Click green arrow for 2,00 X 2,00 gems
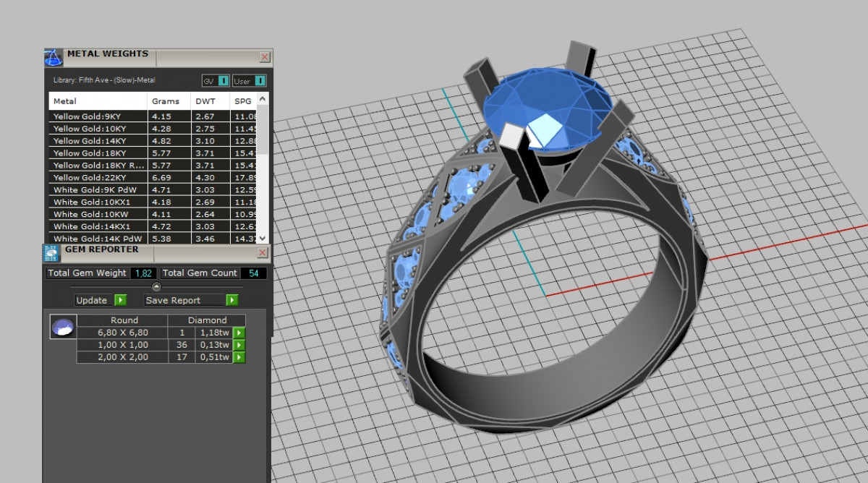Image resolution: width=868 pixels, height=483 pixels. coord(239,357)
